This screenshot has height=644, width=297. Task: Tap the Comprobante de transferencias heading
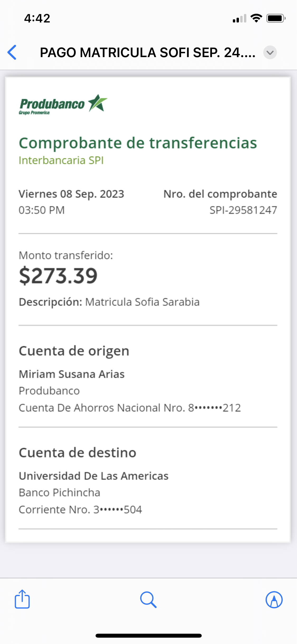pyautogui.click(x=138, y=143)
